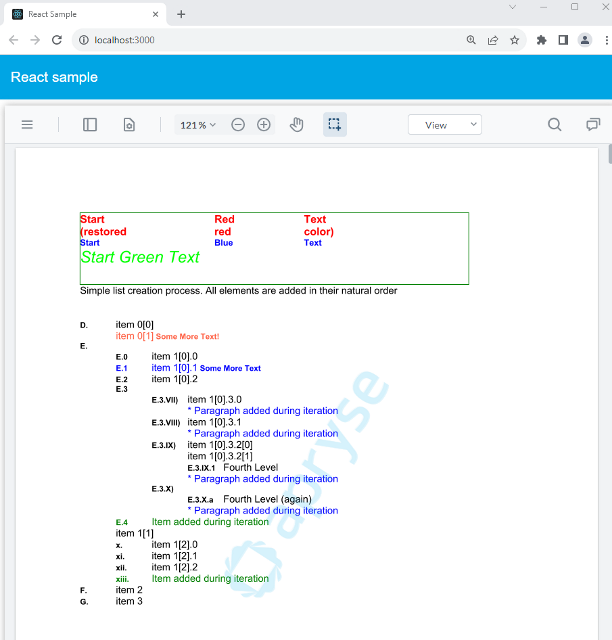Select the Pan hand tool
The width and height of the screenshot is (612, 640).
point(296,124)
